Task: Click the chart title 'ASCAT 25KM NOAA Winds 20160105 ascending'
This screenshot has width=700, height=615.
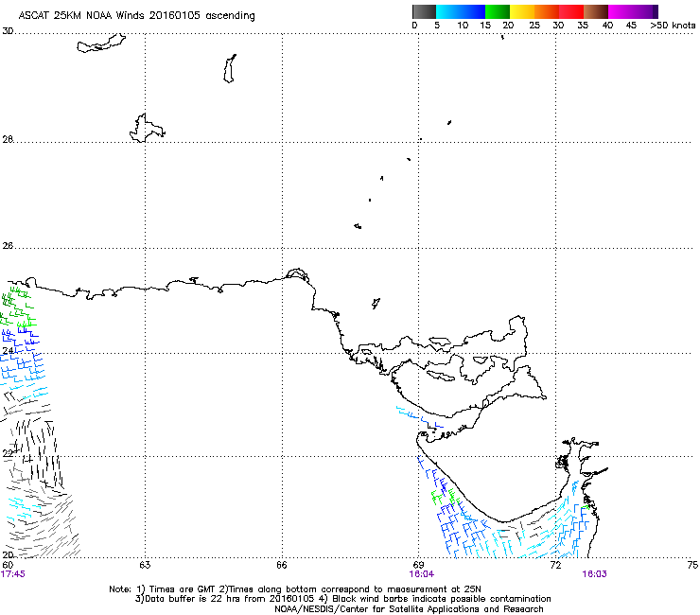Action: pyautogui.click(x=136, y=16)
